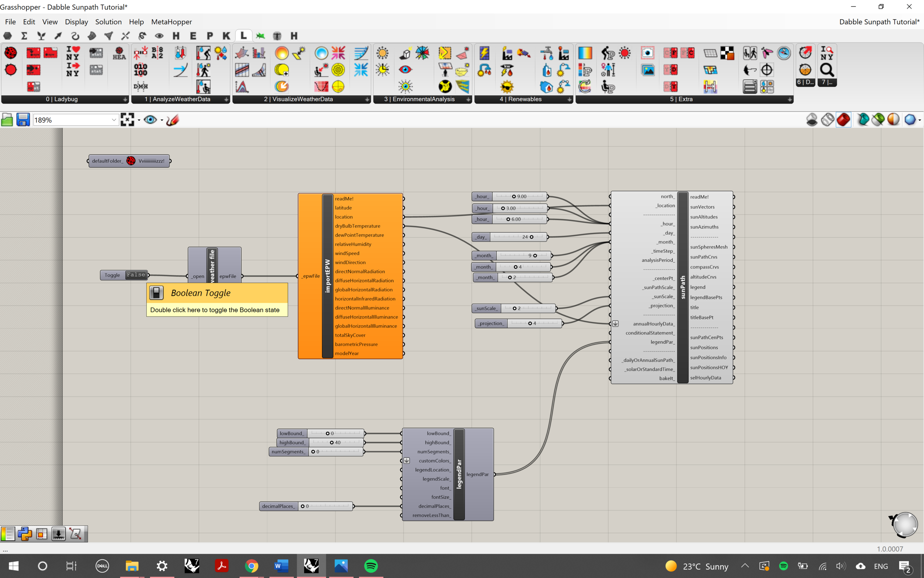924x578 pixels.
Task: Open file with green folder icon
Action: pyautogui.click(x=7, y=120)
